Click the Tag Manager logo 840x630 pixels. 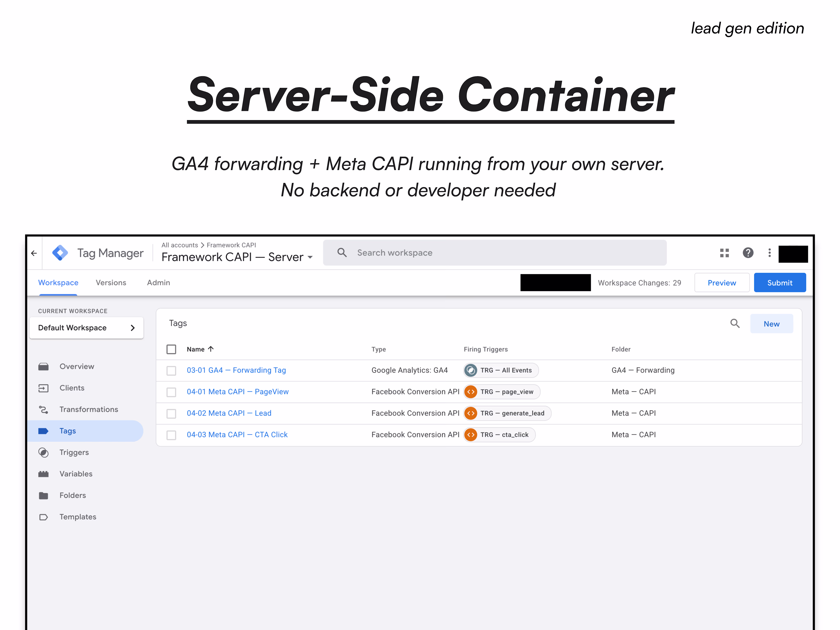(60, 253)
